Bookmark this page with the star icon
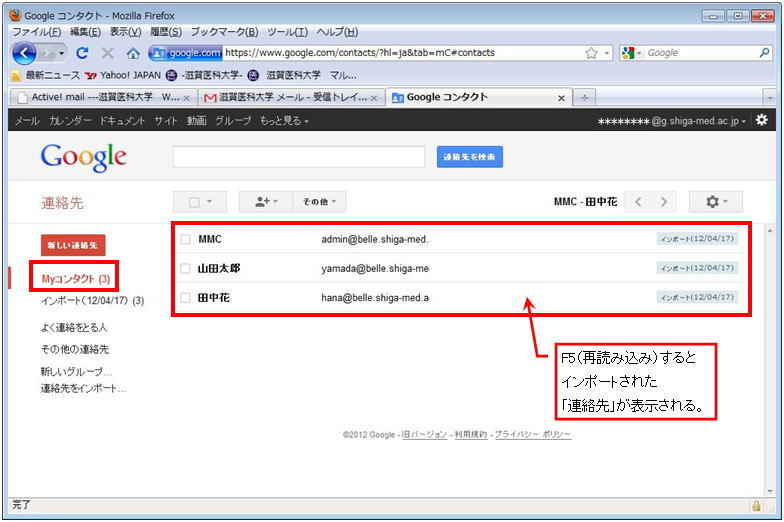The width and height of the screenshot is (784, 522). point(591,53)
